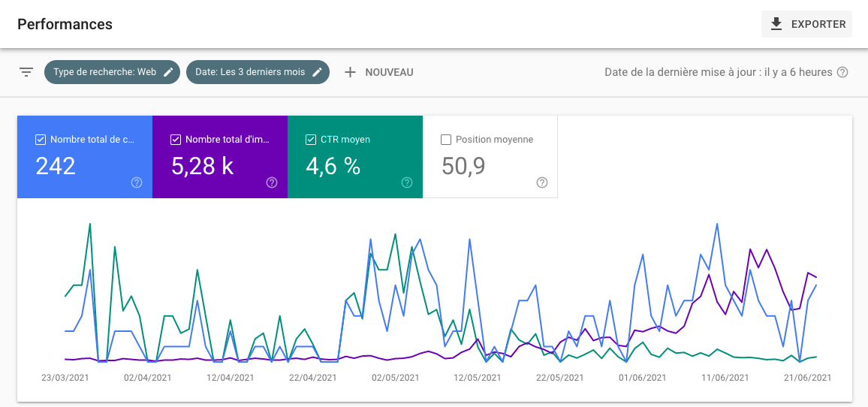Viewport: 868px width, 407px height.
Task: Uncheck the Nombre total d'impressions checkbox
Action: coord(176,140)
